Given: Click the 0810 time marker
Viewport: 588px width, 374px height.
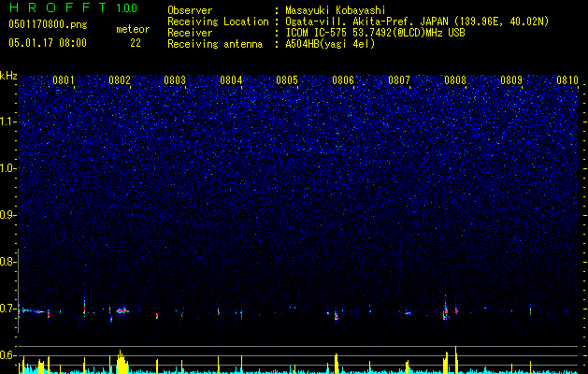Looking at the screenshot, I should (567, 80).
